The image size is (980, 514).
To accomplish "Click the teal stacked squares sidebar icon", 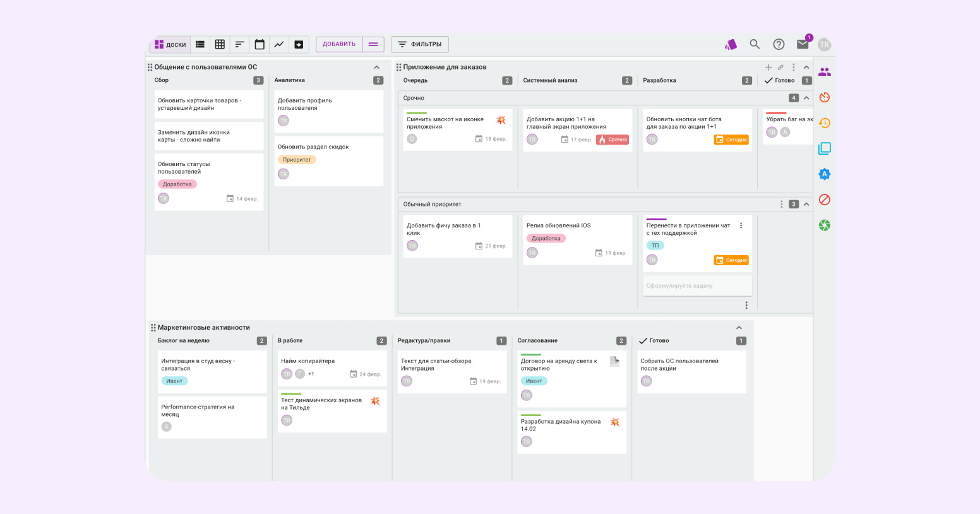I will tap(825, 148).
